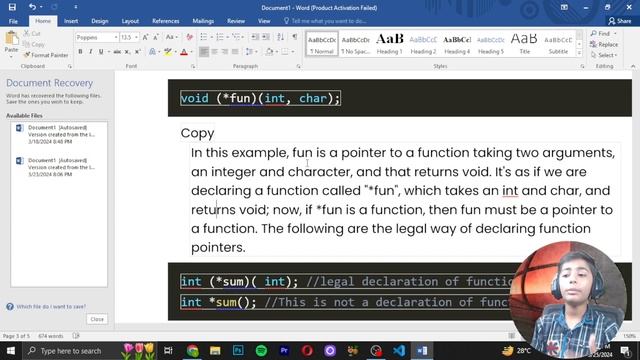Open Visual Studio Code from taskbar
Image resolution: width=640 pixels, height=360 pixels.
399,351
